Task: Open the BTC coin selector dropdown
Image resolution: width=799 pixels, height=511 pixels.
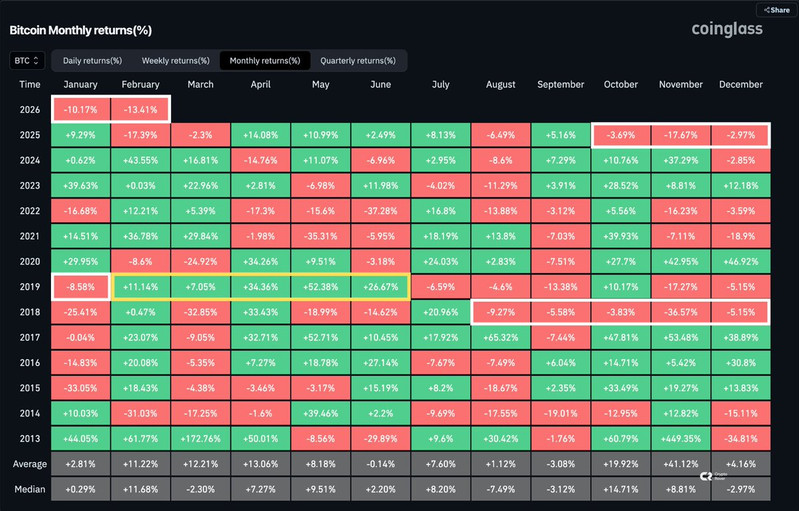Action: point(26,61)
